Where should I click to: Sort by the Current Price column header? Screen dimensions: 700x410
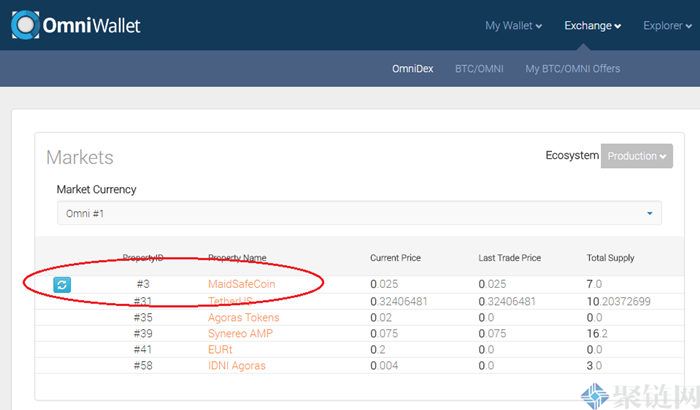click(x=397, y=258)
